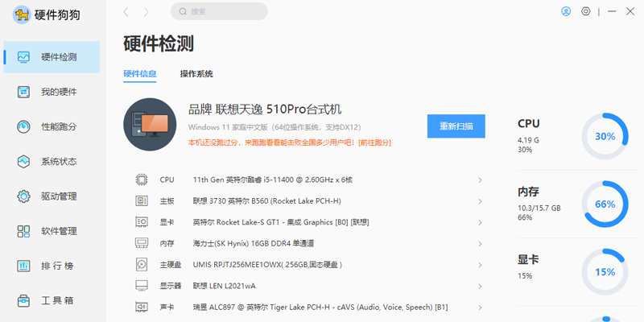
Task: Focus the 搜索 search field
Action: pos(219,11)
